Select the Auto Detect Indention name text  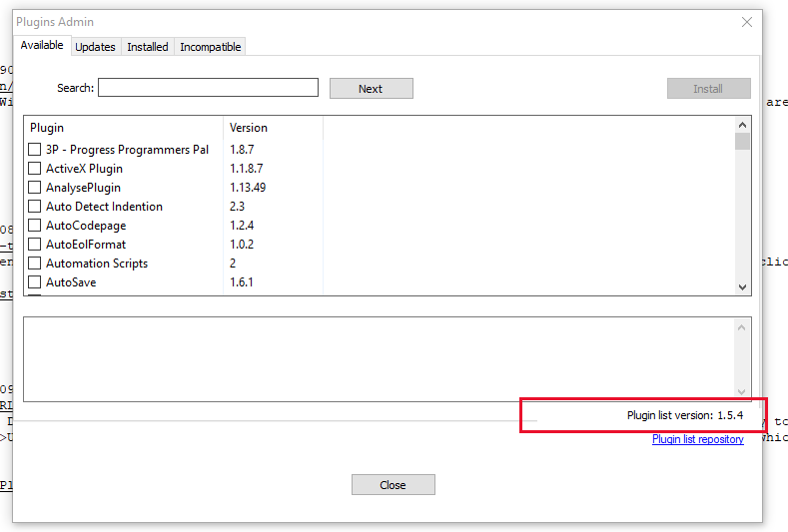tap(104, 207)
